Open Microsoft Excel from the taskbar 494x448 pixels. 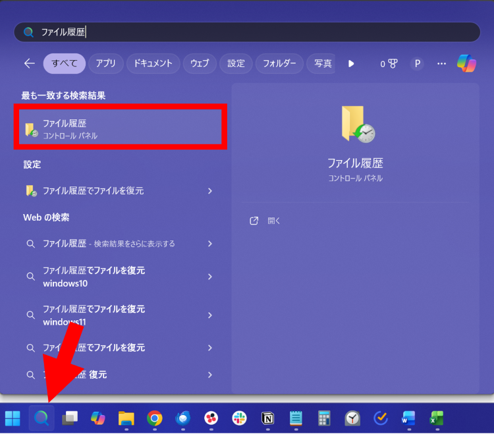tap(437, 418)
